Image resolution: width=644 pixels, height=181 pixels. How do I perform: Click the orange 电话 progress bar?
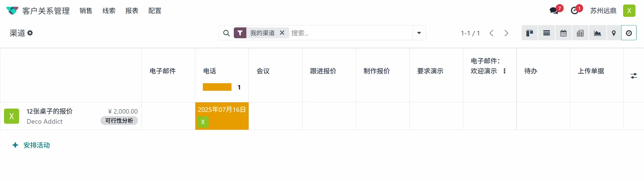coord(217,87)
